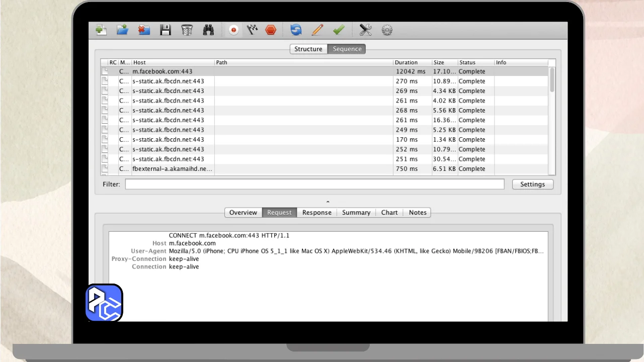
Task: Repeat the selected request
Action: pos(296,30)
